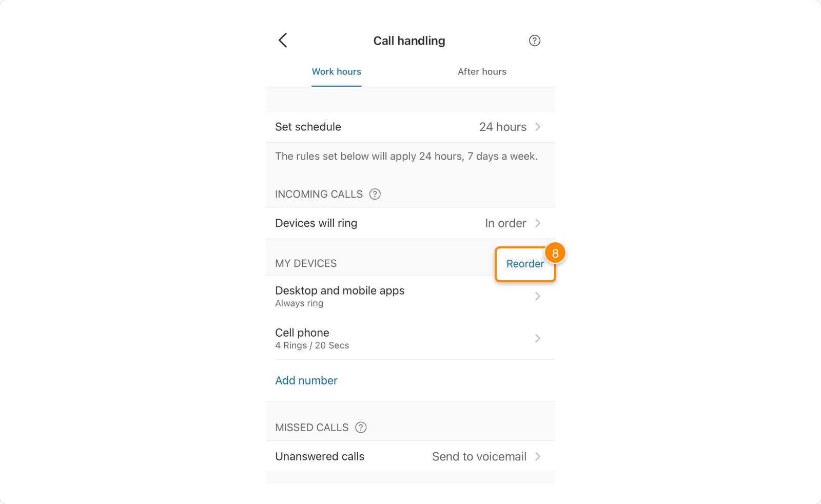Click the help icon next to INCOMING CALLS
Image resolution: width=821 pixels, height=504 pixels.
click(x=375, y=194)
